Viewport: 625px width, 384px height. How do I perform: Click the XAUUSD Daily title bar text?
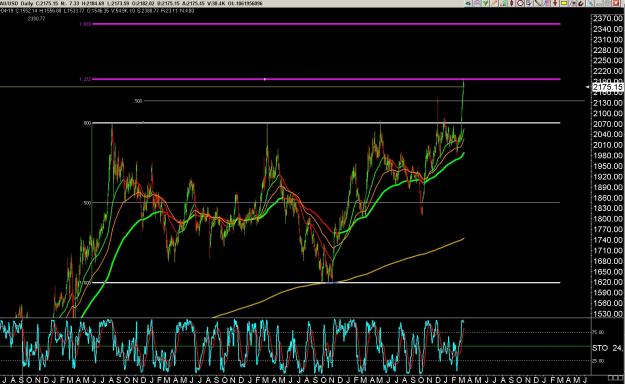point(17,4)
